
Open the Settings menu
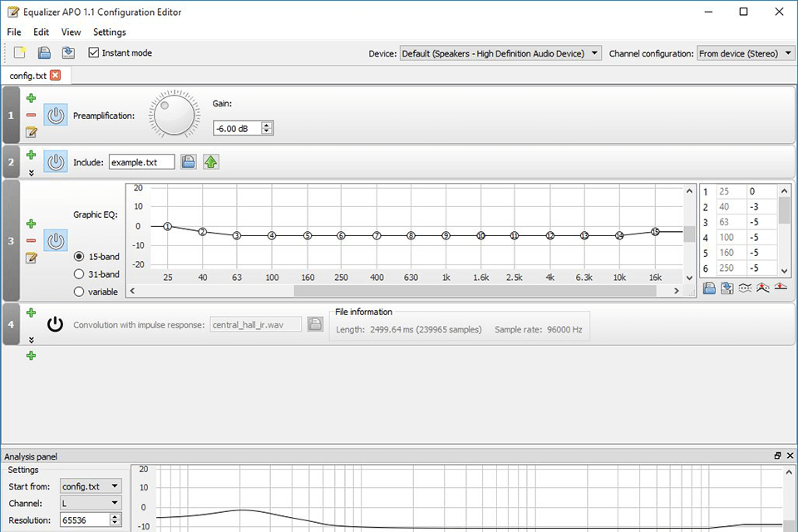109,32
